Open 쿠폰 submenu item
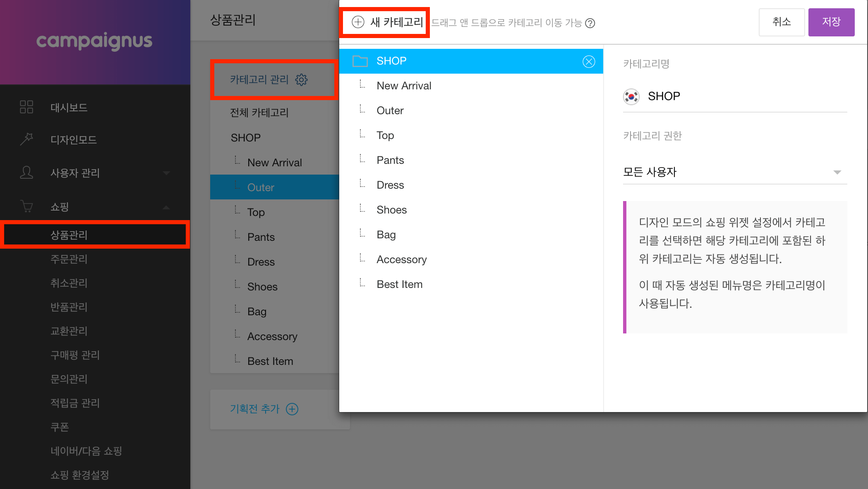The width and height of the screenshot is (868, 489). (60, 427)
